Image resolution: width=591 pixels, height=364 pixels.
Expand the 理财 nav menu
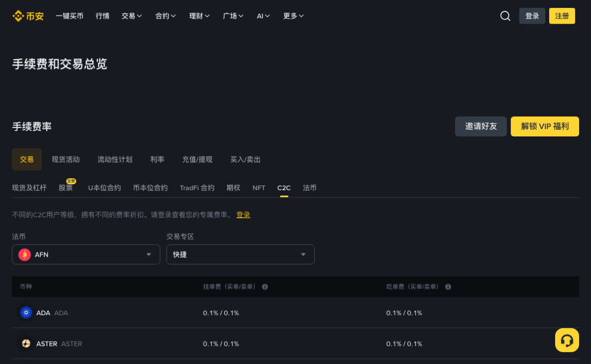coord(199,16)
